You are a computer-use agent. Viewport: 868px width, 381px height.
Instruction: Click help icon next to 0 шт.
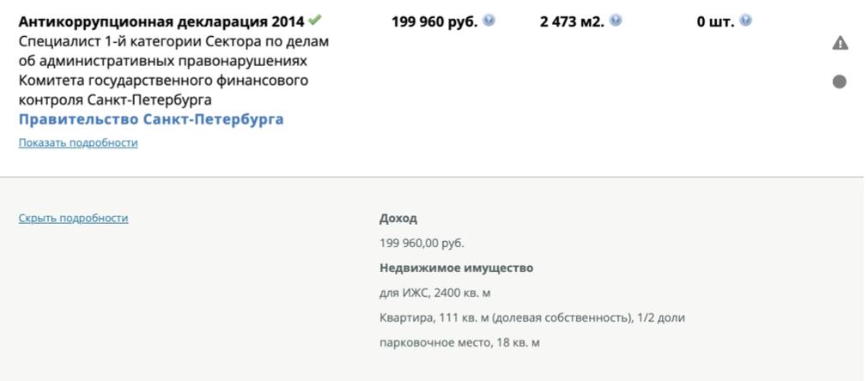745,21
